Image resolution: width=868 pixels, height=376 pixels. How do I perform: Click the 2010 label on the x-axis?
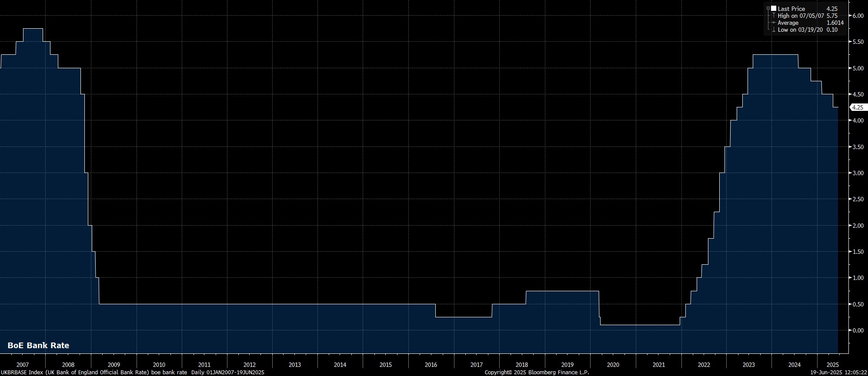(159, 365)
